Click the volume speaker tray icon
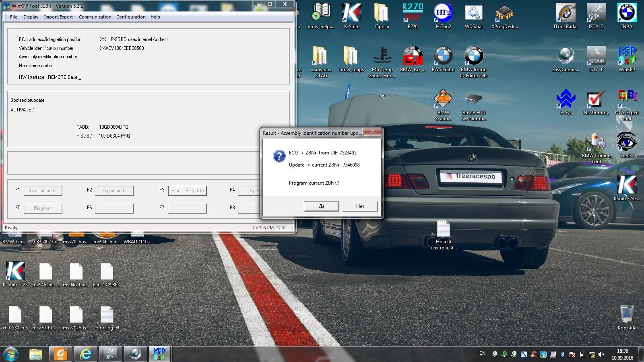The height and width of the screenshot is (362, 644). click(x=601, y=354)
